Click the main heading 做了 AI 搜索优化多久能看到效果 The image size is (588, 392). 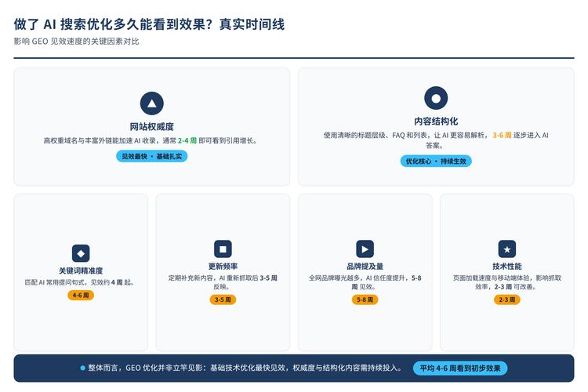tap(149, 24)
